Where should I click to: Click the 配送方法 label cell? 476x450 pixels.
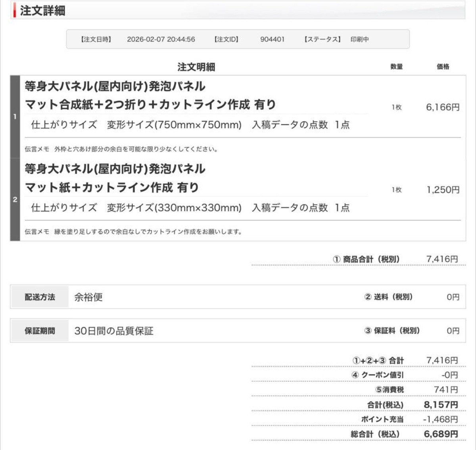pos(40,297)
